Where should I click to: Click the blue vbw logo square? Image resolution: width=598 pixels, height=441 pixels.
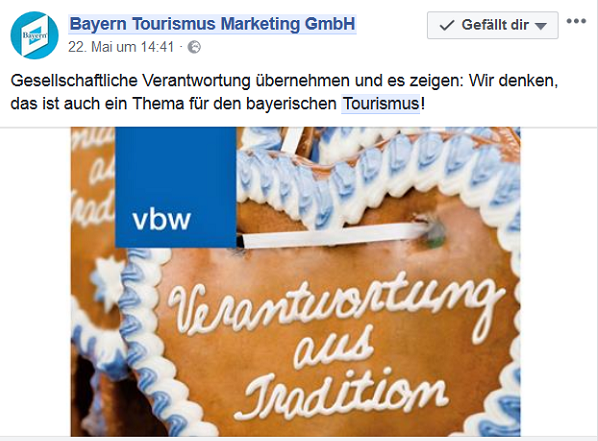tap(176, 187)
